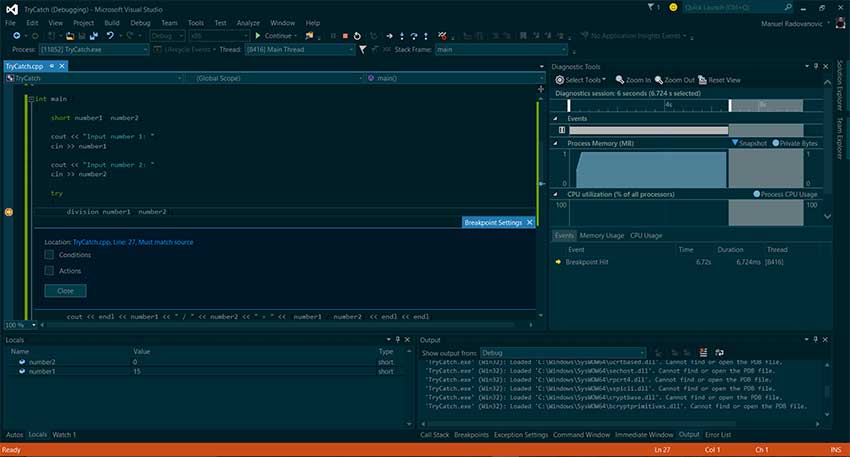The image size is (850, 457).
Task: Open the Select Tools dropdown
Action: tap(580, 80)
